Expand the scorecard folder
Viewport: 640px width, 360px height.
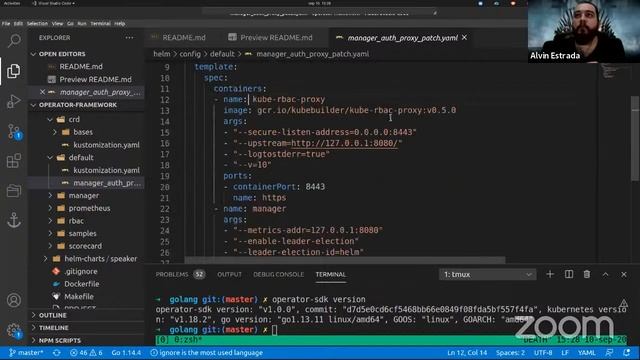pyautogui.click(x=50, y=246)
